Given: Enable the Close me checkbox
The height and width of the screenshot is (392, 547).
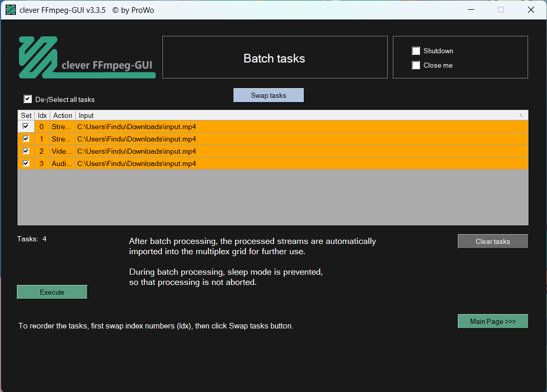Looking at the screenshot, I should tap(416, 65).
